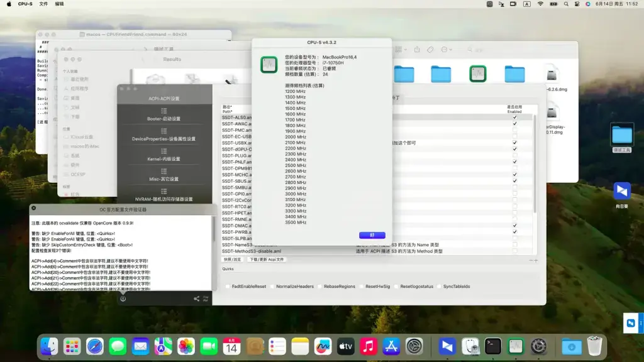Open the 文件 menu in menu bar

43,4
